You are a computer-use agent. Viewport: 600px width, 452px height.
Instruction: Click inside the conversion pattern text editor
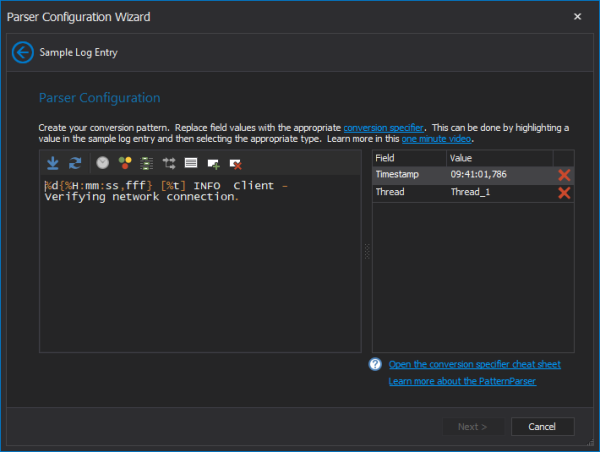point(200,263)
